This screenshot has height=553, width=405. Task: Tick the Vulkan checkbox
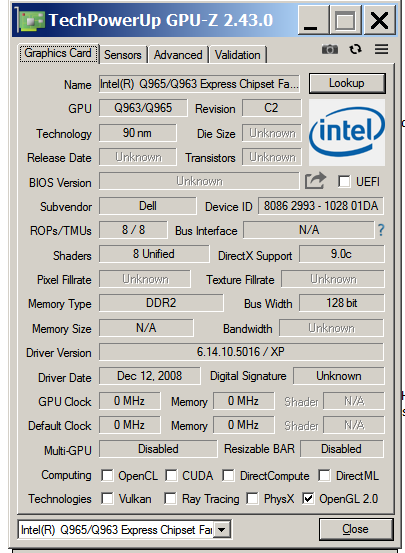[107, 499]
